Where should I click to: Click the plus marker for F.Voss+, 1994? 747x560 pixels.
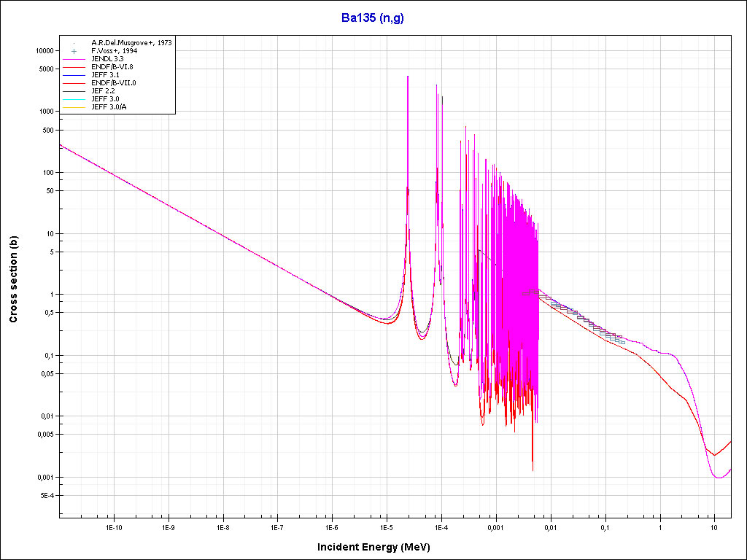pos(74,51)
